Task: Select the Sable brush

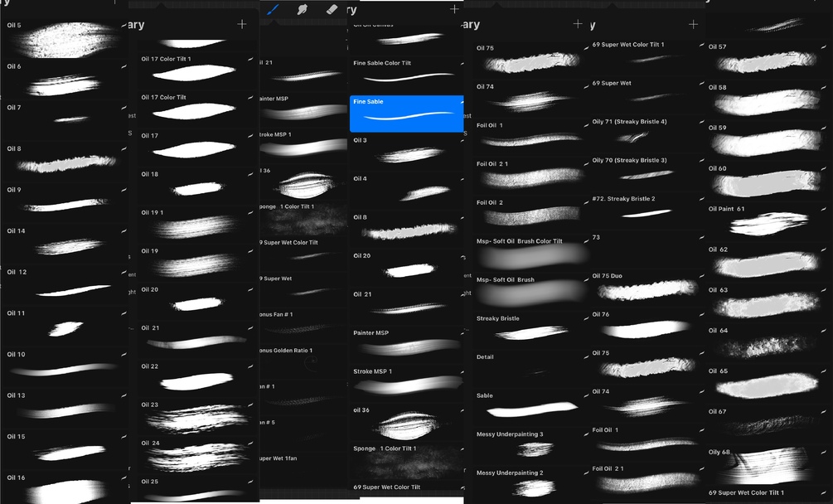Action: pos(531,409)
